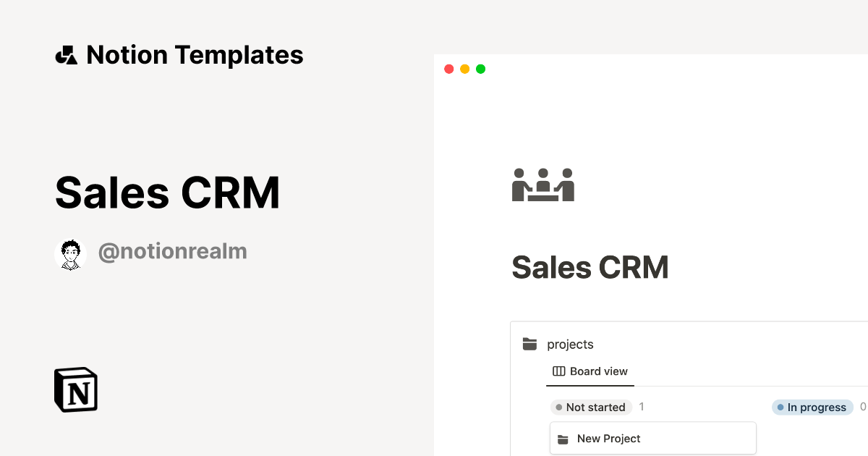This screenshot has height=456, width=868.
Task: Switch to the Board view tab
Action: [590, 371]
